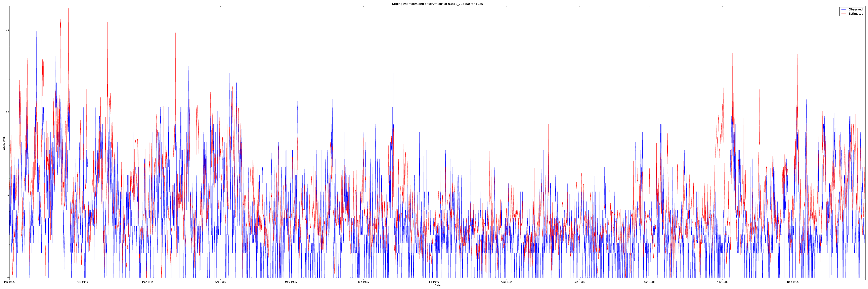
Task: Select the Observed legend label
Action: 855,9
